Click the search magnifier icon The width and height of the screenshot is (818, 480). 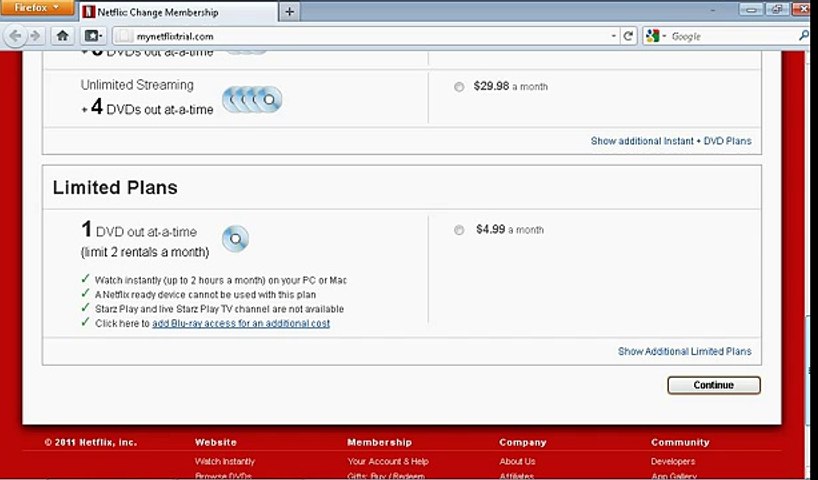coord(803,35)
